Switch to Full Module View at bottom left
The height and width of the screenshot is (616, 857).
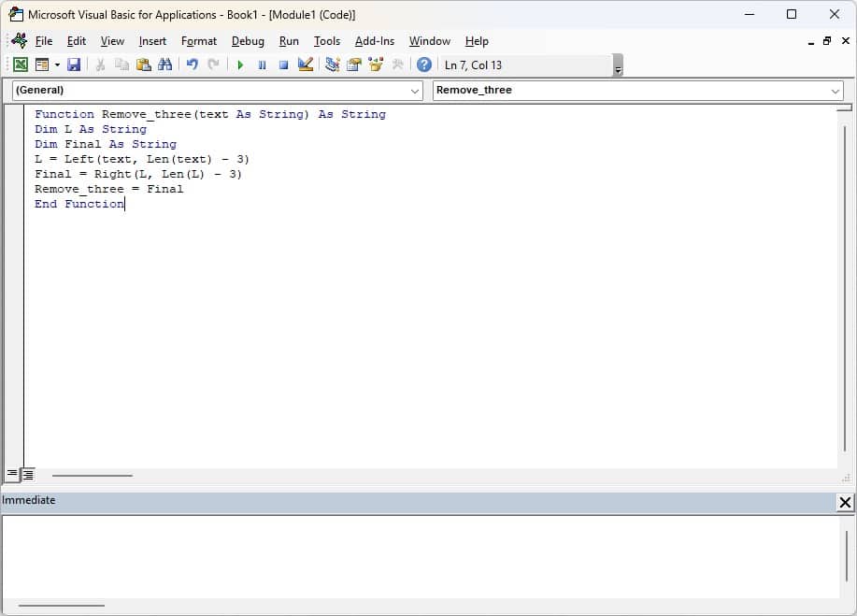tap(27, 475)
